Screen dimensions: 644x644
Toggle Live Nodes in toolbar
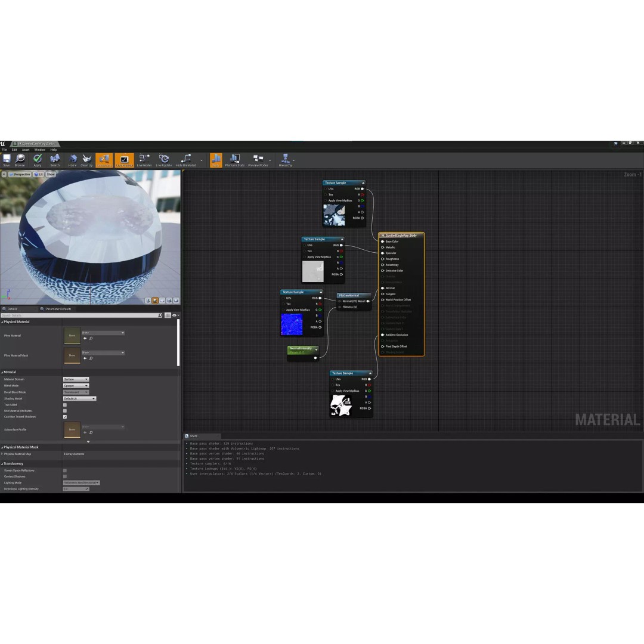[x=144, y=160]
